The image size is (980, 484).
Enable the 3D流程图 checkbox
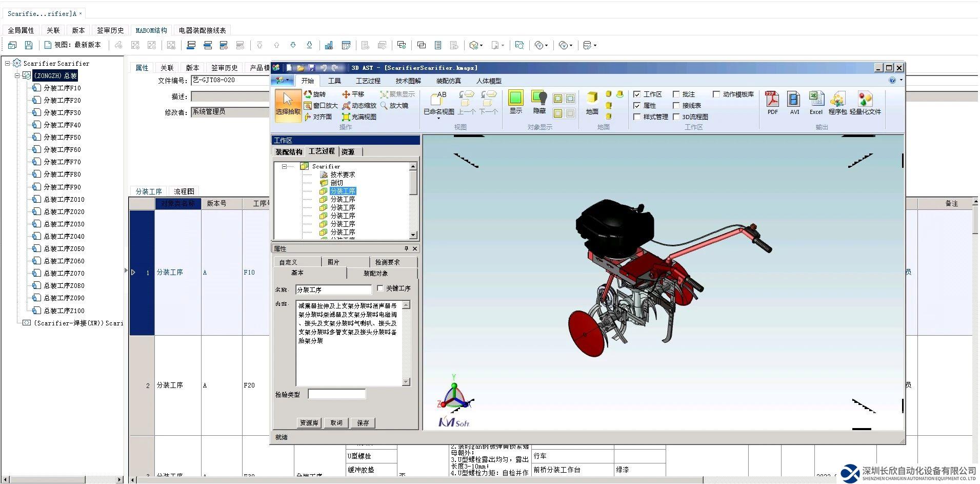[x=676, y=117]
